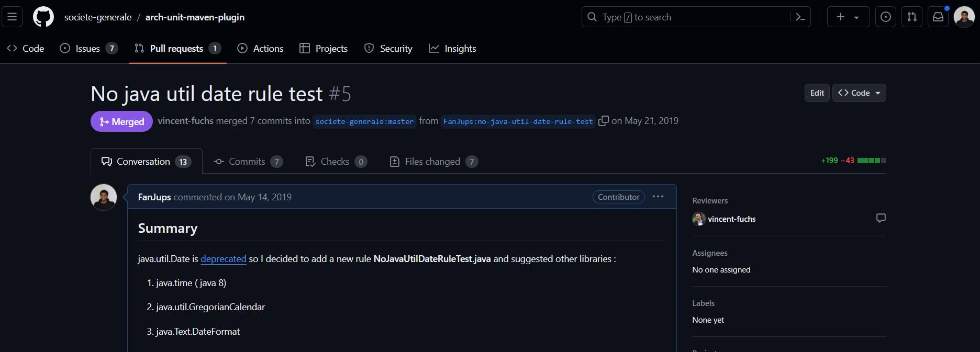Viewport: 980px width, 352px height.
Task: Click the GitHub logo home icon
Action: [43, 17]
